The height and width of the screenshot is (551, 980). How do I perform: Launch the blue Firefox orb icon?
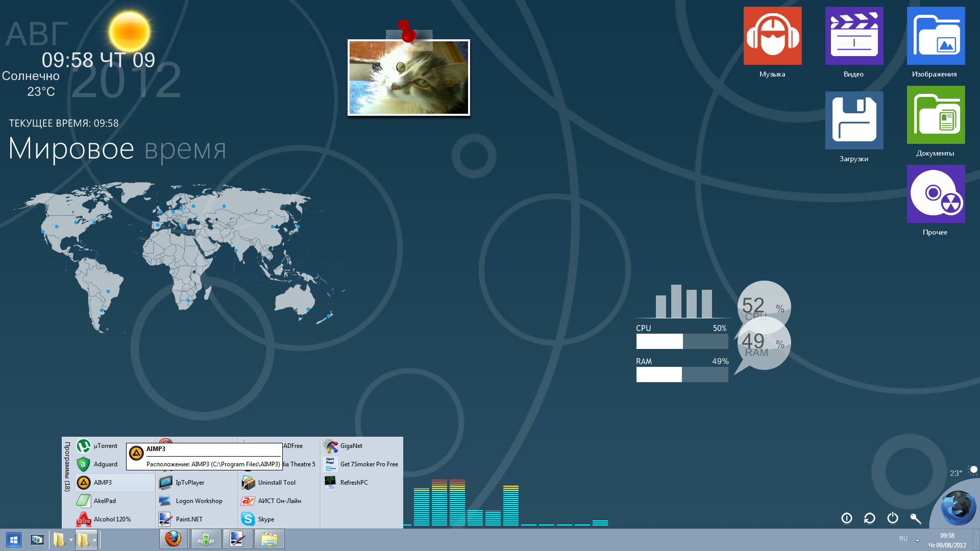click(x=958, y=508)
